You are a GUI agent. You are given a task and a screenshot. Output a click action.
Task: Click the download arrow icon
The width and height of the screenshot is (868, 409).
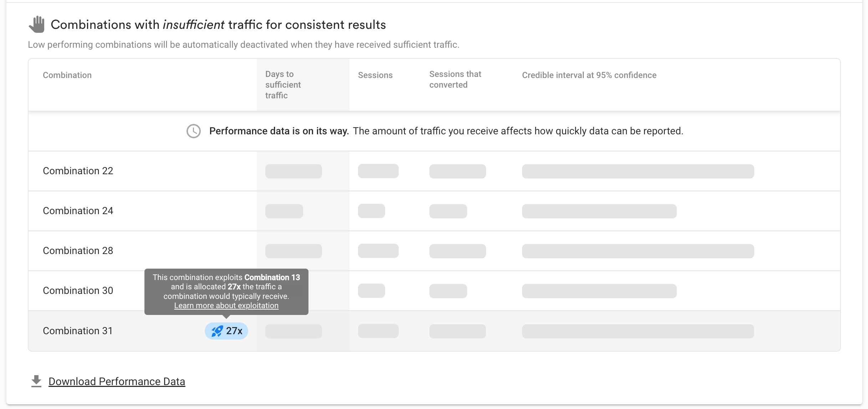click(x=36, y=381)
